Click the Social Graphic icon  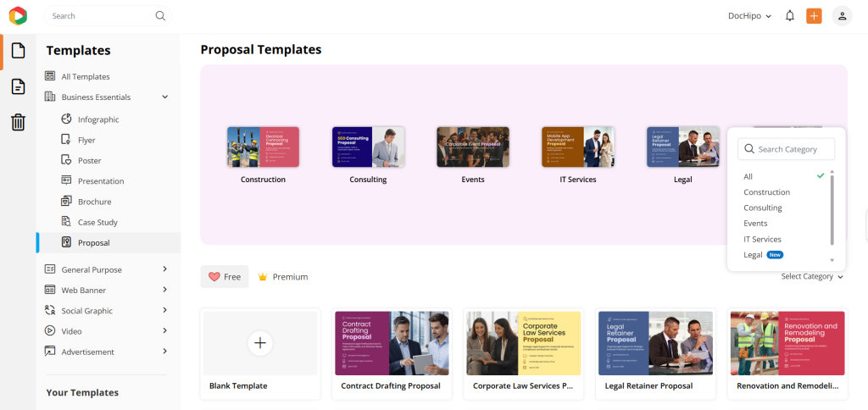(x=50, y=310)
